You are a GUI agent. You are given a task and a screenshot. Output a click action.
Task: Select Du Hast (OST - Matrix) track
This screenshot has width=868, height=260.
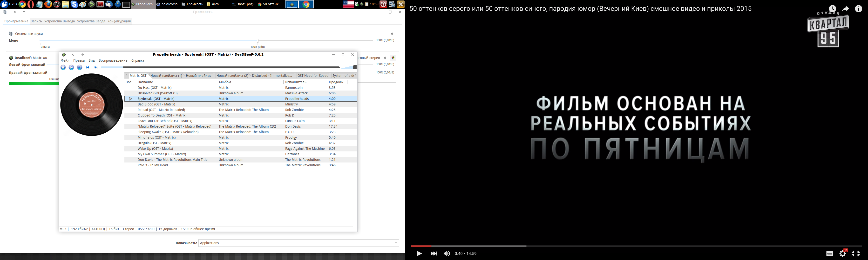[241, 88]
